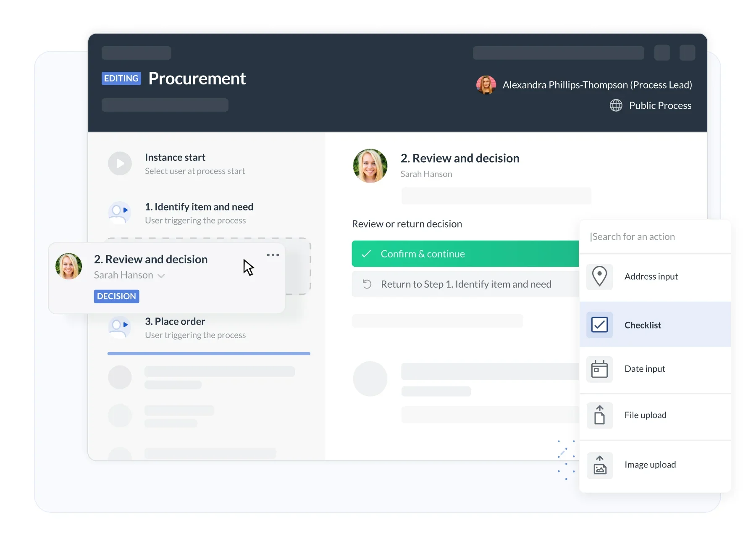Click the Instance start play icon
756x546 pixels.
[x=120, y=163]
